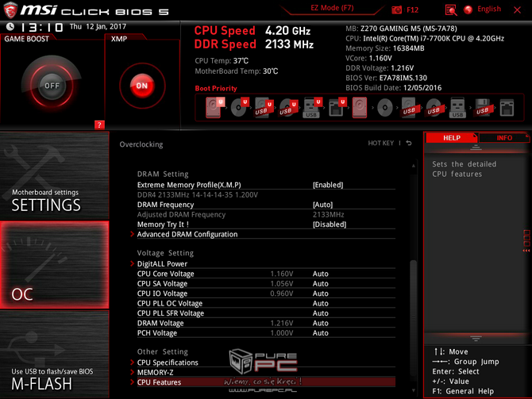Switch to the HELP tab
Viewport: 532px width, 399px height.
pos(452,138)
